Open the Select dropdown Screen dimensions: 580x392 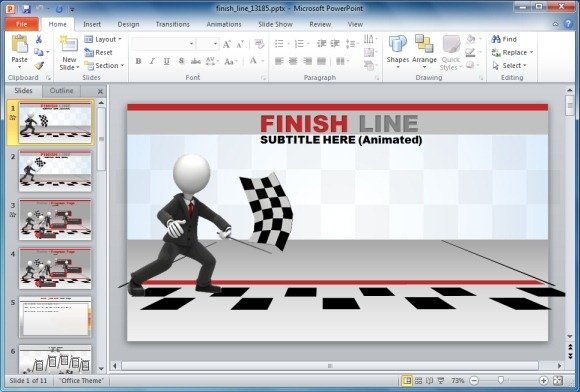pos(509,65)
